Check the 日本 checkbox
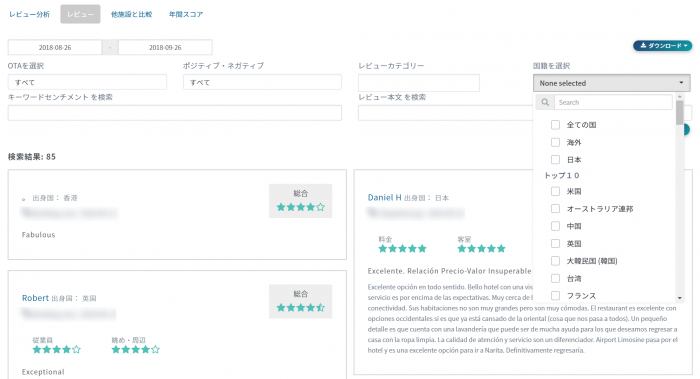The image size is (700, 379). click(x=555, y=159)
